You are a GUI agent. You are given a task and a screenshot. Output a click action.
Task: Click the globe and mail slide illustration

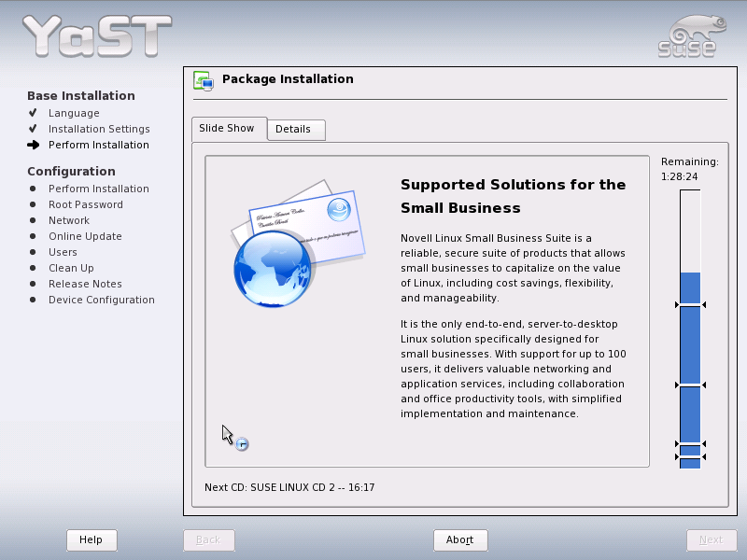point(298,244)
